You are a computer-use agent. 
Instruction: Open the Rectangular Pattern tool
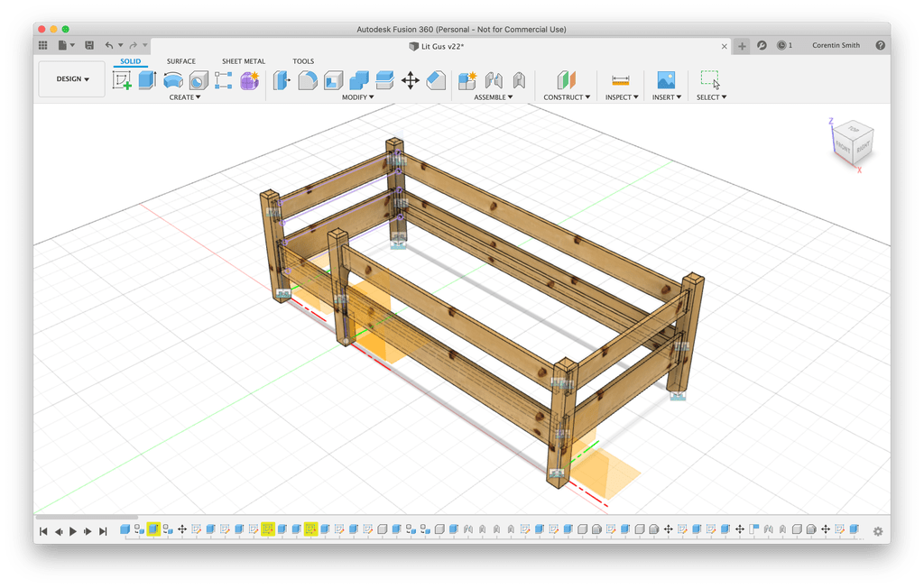[x=224, y=80]
